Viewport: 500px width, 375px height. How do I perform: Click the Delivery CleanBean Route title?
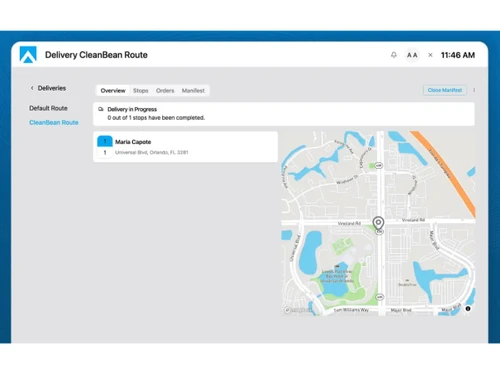[x=96, y=55]
